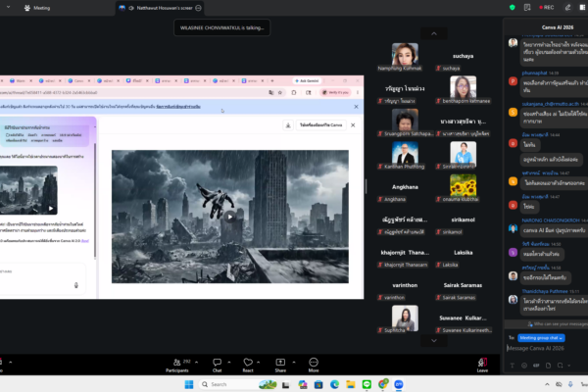Expand the Participants options caret

click(x=197, y=363)
